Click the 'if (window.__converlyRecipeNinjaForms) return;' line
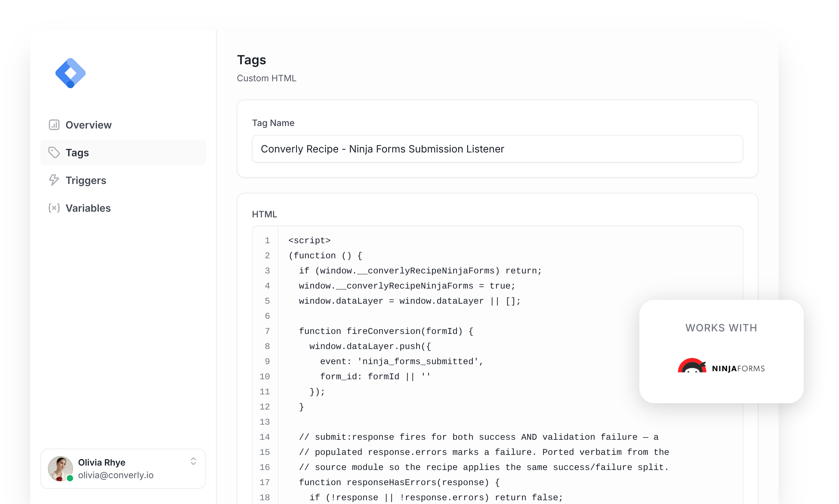 pyautogui.click(x=420, y=271)
